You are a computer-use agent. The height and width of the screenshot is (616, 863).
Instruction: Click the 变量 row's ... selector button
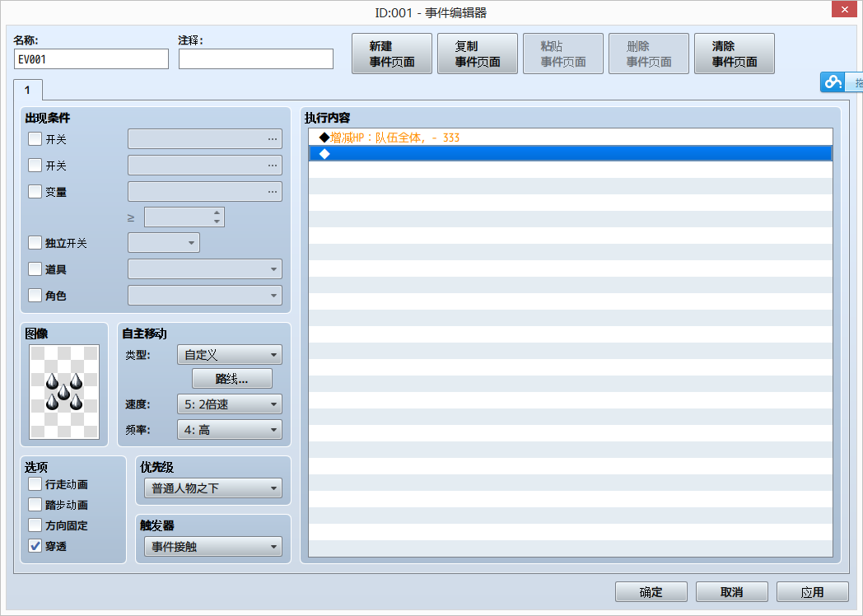(x=273, y=192)
